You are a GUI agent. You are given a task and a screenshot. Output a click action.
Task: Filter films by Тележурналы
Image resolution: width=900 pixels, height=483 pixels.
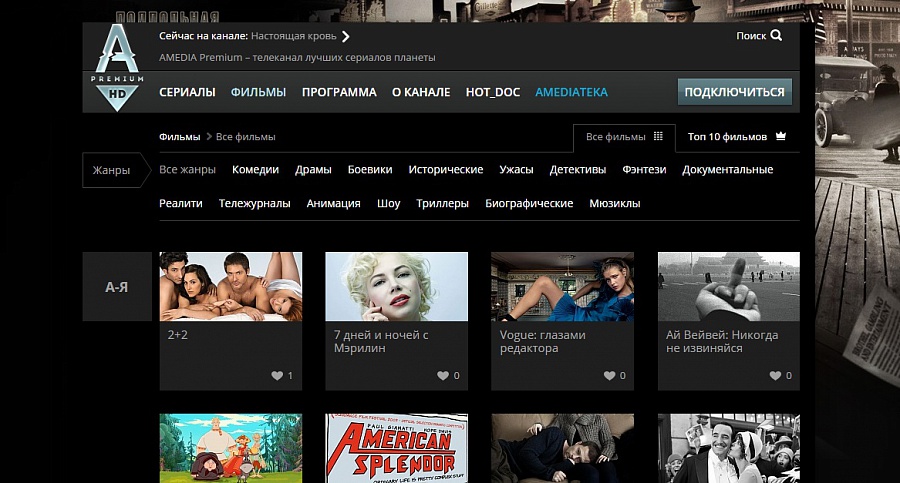pos(255,203)
